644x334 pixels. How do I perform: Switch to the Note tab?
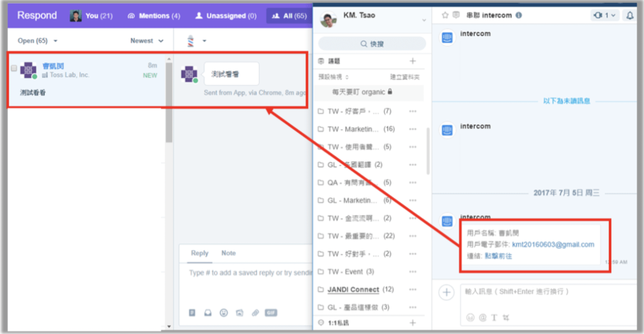(229, 253)
